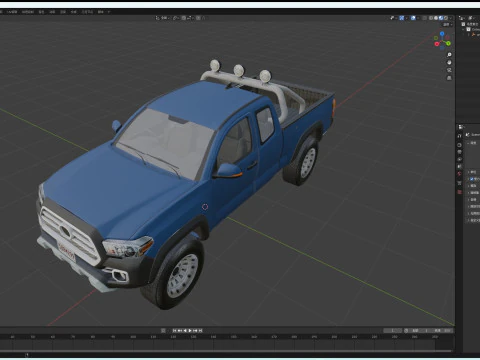Jump to previous keyframe

(179, 330)
